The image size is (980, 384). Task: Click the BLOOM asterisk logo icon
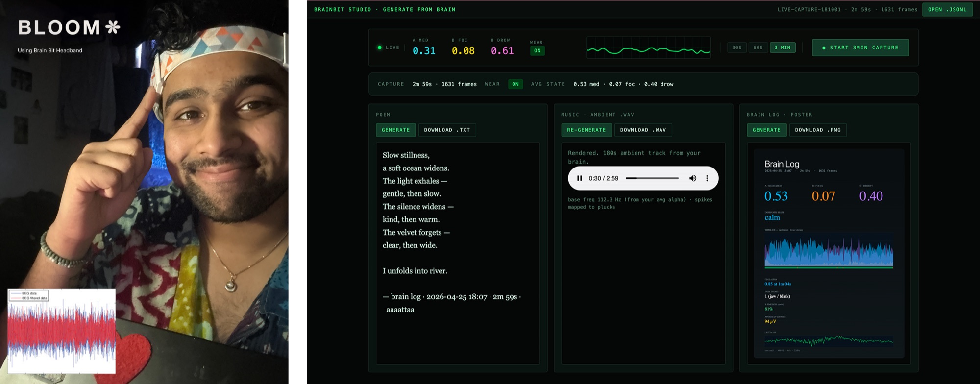(113, 27)
